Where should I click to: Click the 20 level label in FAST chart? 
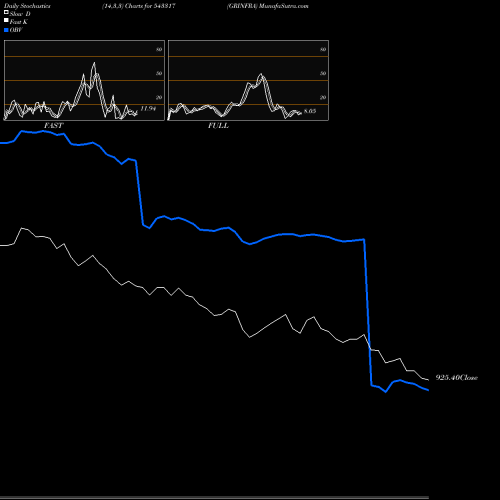(x=159, y=97)
